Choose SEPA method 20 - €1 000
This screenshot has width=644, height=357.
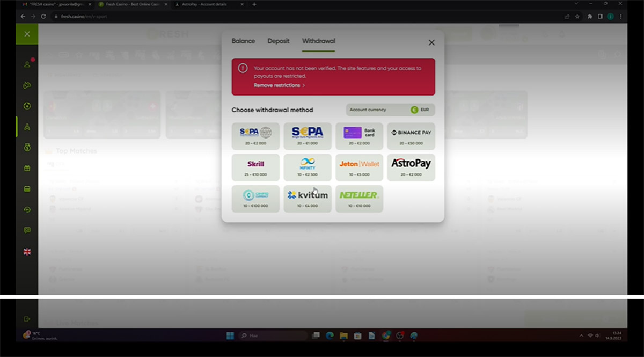point(308,136)
